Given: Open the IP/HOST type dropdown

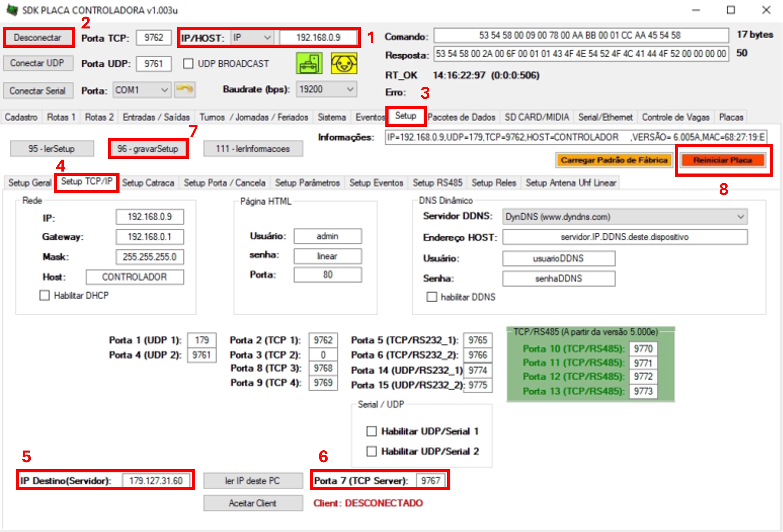Looking at the screenshot, I should [252, 37].
